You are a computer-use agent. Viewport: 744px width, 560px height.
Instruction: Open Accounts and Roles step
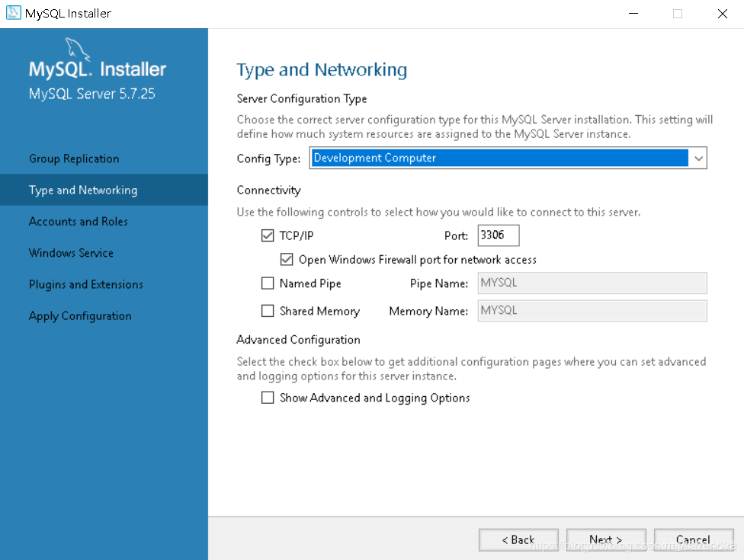click(x=79, y=222)
